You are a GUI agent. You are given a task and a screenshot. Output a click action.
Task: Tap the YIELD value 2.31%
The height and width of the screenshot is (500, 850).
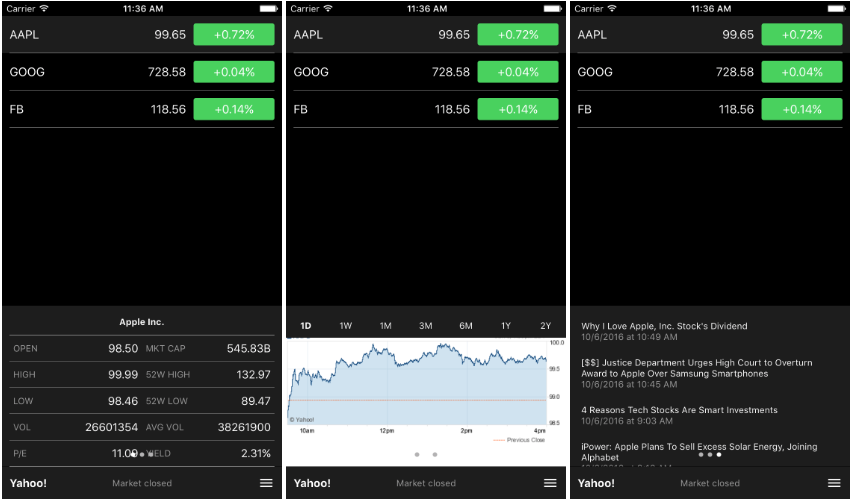(x=256, y=453)
